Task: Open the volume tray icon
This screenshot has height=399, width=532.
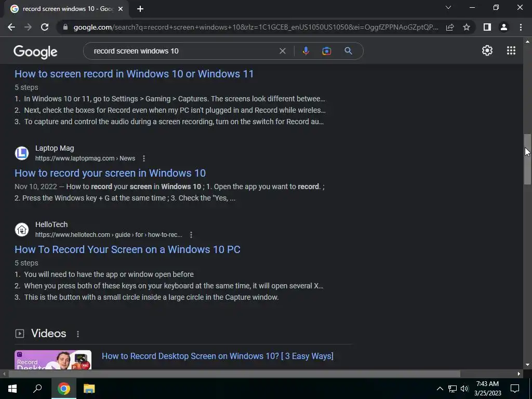Action: point(464,389)
